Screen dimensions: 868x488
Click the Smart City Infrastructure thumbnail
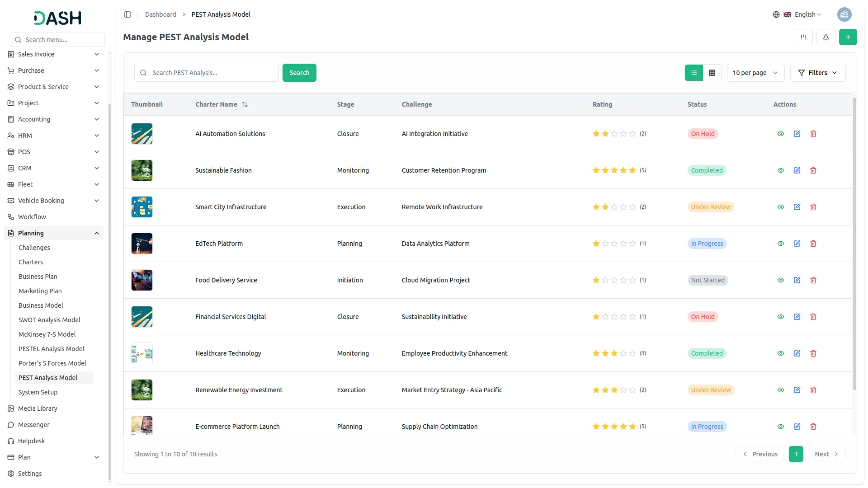pyautogui.click(x=142, y=207)
